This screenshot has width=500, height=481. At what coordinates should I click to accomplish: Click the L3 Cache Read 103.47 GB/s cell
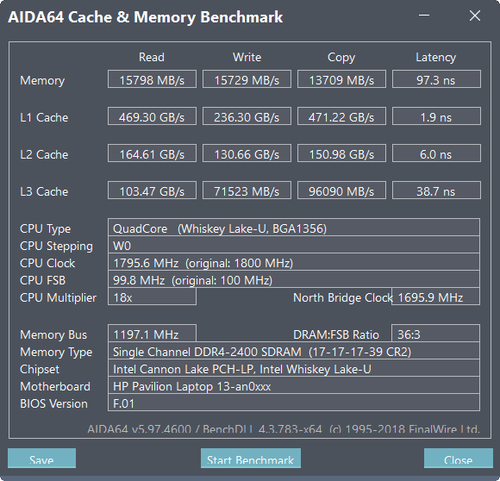[152, 190]
